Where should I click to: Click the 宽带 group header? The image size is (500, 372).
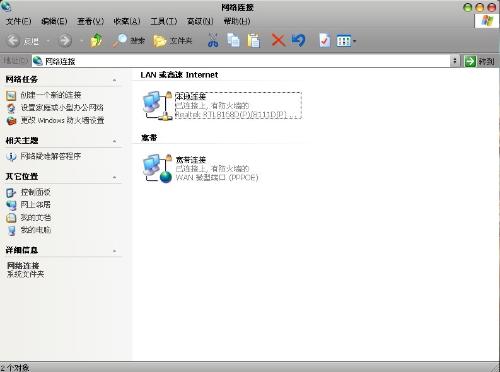(x=149, y=138)
